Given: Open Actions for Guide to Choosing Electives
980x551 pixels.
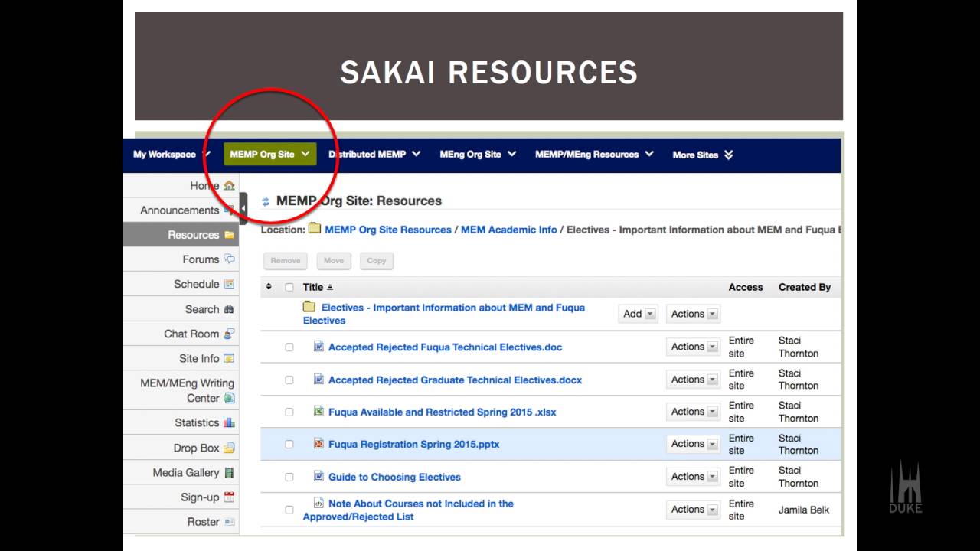Looking at the screenshot, I should coord(694,476).
